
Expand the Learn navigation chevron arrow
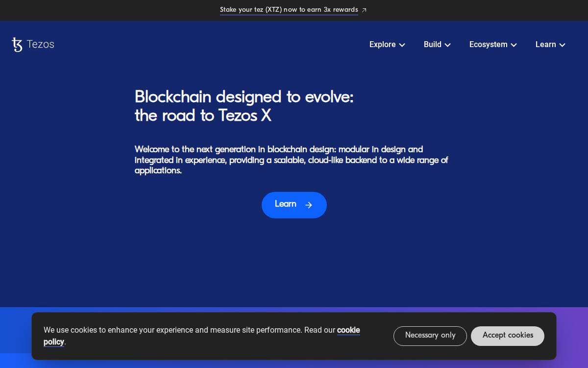pos(562,45)
